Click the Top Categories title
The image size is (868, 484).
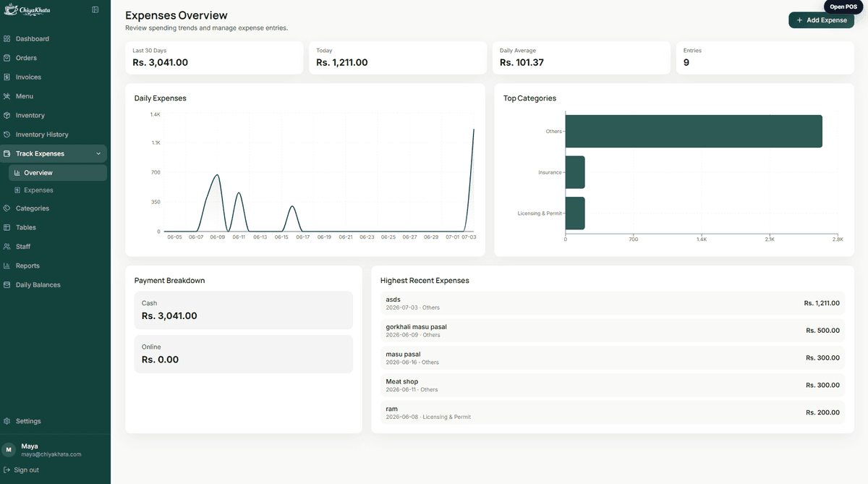[530, 98]
